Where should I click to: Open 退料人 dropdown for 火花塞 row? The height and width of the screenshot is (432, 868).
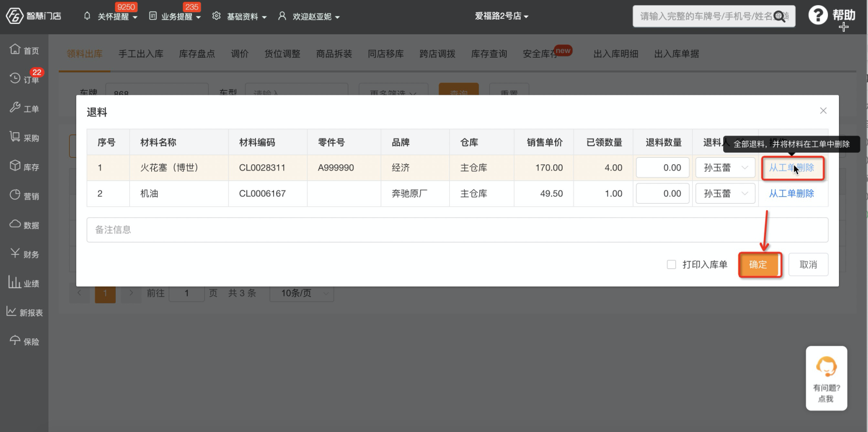tap(725, 168)
